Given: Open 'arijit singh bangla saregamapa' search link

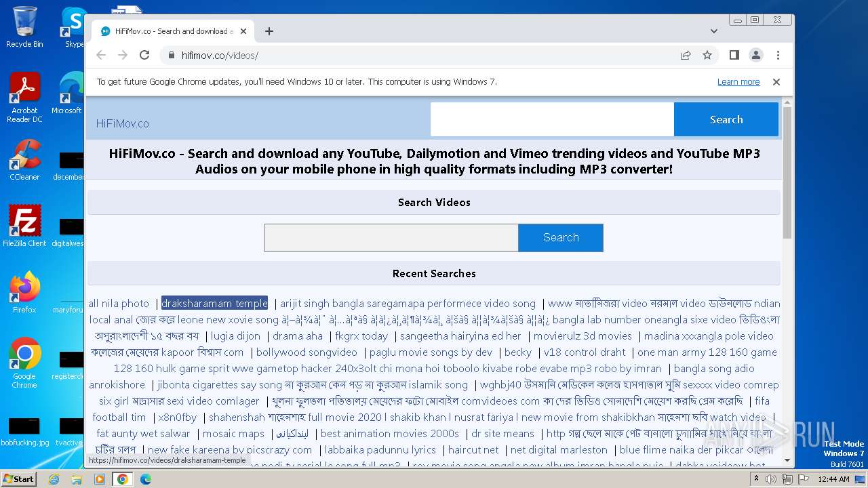Looking at the screenshot, I should coord(408,304).
